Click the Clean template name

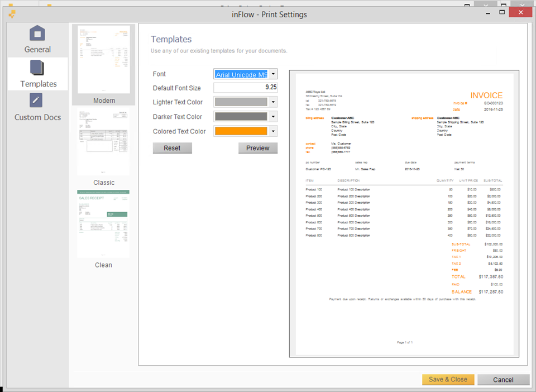click(x=103, y=265)
